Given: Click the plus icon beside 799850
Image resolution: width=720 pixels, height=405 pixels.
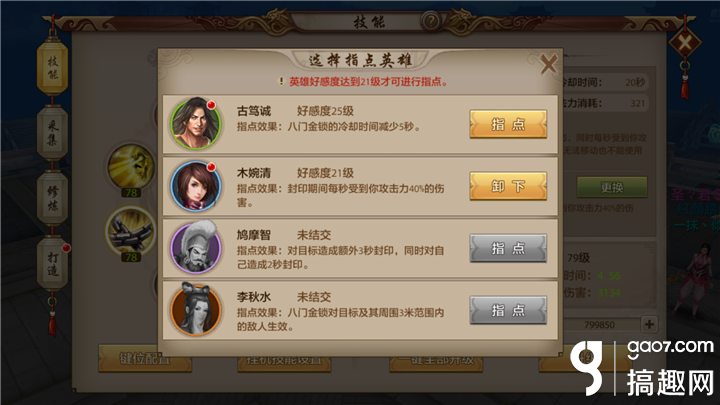Looking at the screenshot, I should click(x=649, y=324).
